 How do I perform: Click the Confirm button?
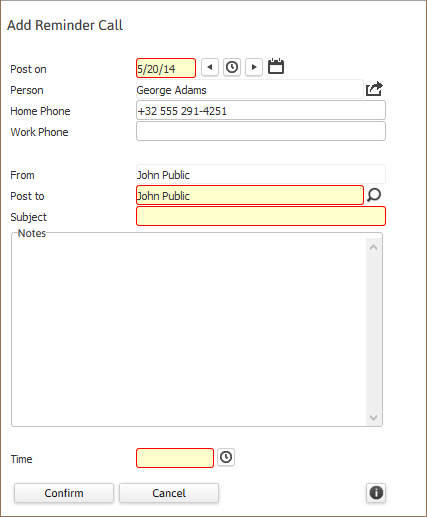(64, 493)
